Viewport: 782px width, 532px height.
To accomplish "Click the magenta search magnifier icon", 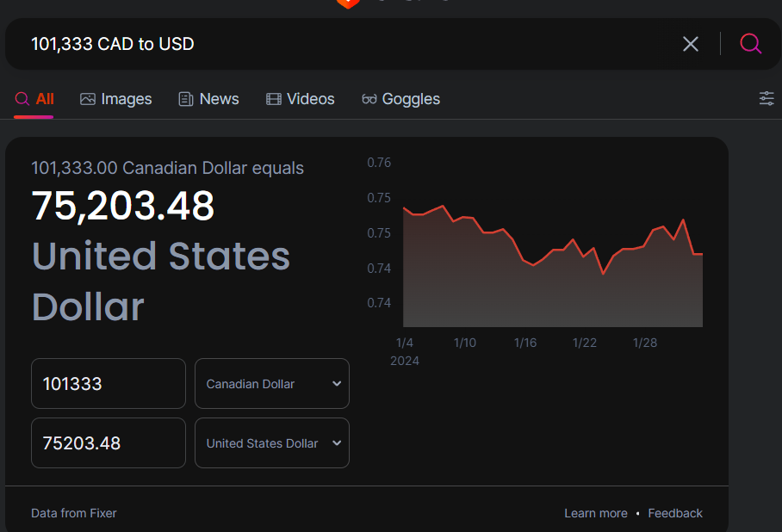I will [750, 44].
